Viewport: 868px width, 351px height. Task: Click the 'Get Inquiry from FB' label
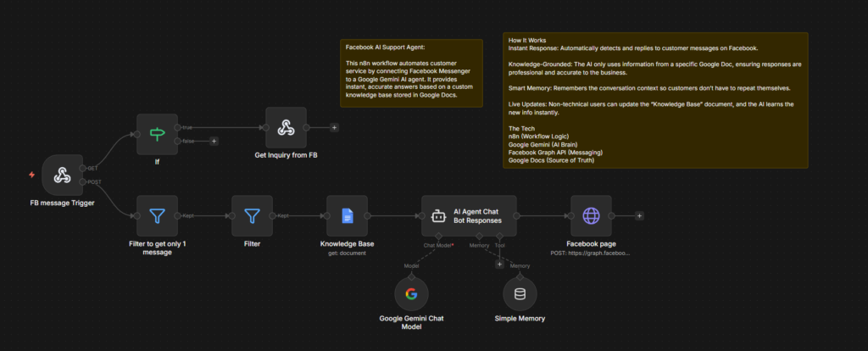[x=286, y=155]
